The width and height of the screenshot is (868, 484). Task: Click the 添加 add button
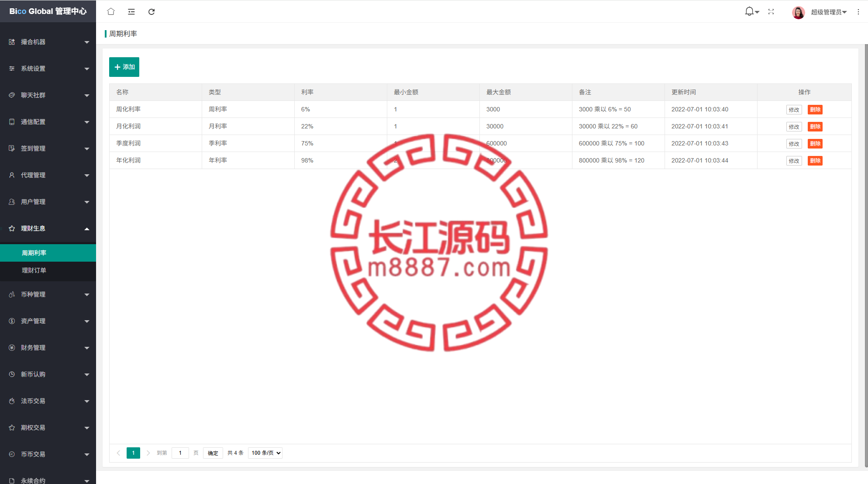coord(124,67)
